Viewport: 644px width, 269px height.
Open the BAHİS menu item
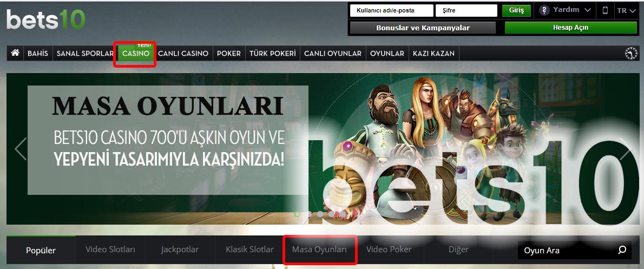pos(38,54)
